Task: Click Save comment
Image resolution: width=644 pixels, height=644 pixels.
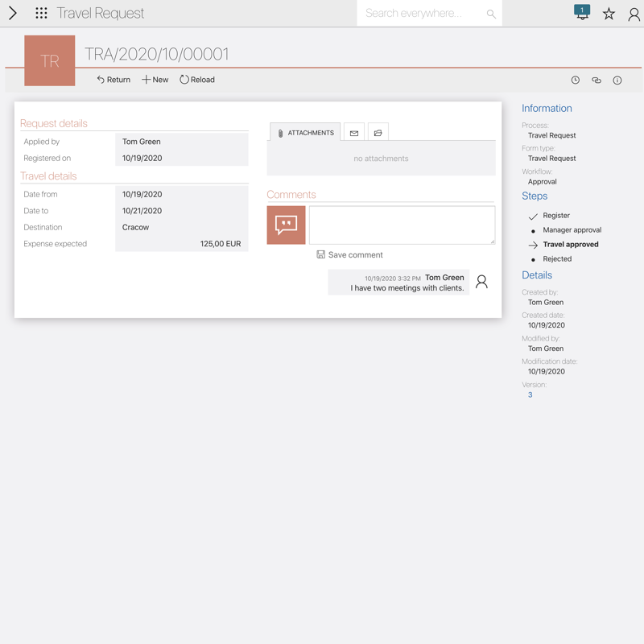Action: pyautogui.click(x=350, y=255)
